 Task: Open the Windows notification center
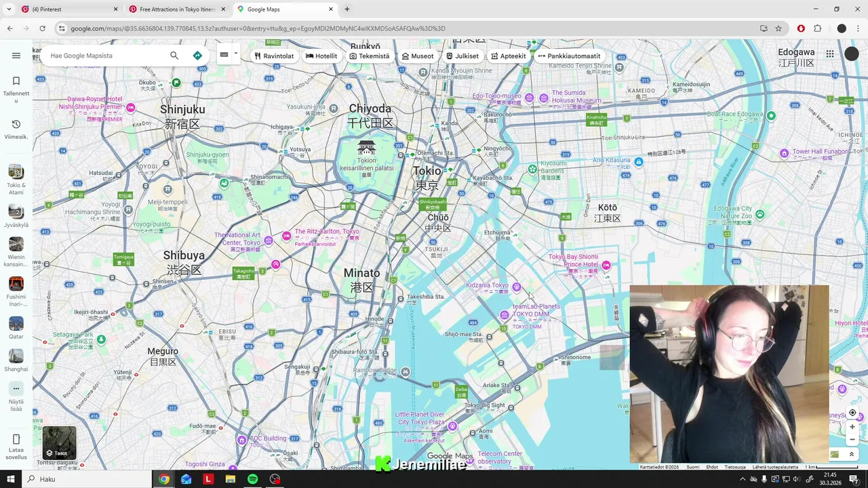click(x=854, y=479)
